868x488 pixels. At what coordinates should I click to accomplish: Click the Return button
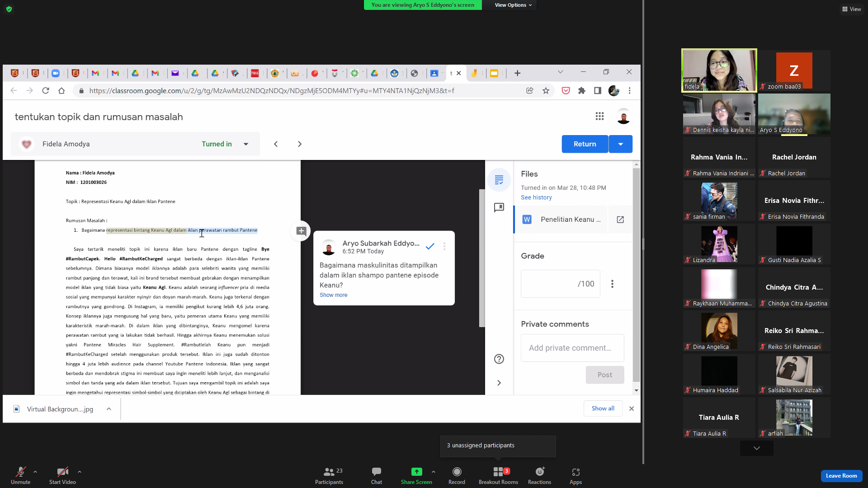(585, 144)
